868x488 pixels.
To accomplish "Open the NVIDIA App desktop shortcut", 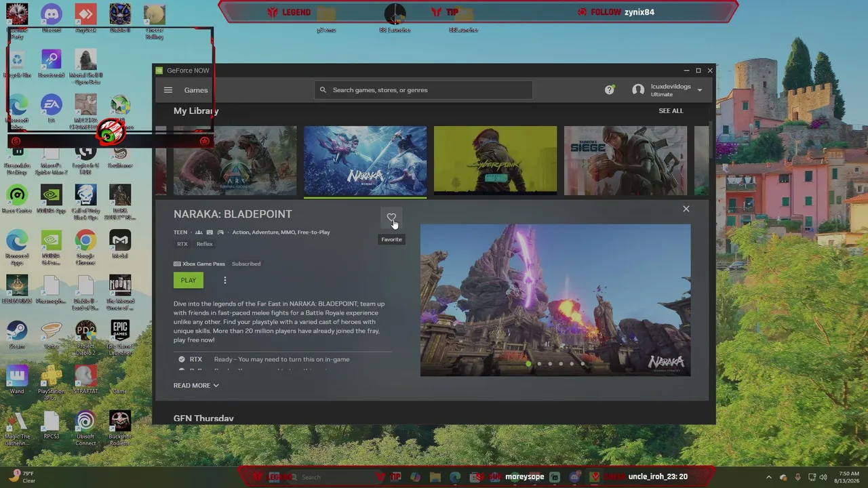I will pos(52,200).
